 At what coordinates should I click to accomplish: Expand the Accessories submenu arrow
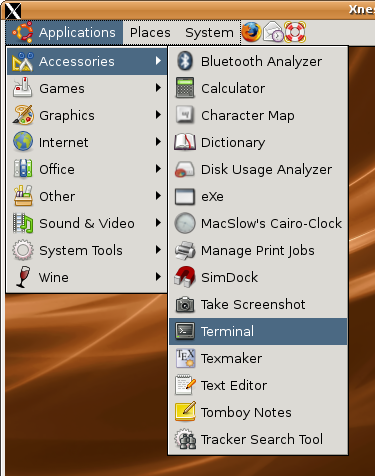pos(158,61)
